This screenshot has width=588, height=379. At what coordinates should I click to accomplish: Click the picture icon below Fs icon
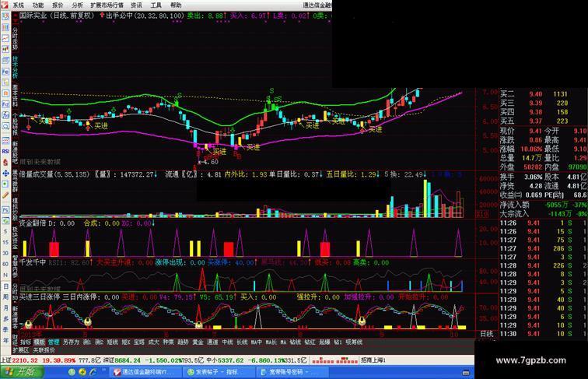(x=5, y=221)
